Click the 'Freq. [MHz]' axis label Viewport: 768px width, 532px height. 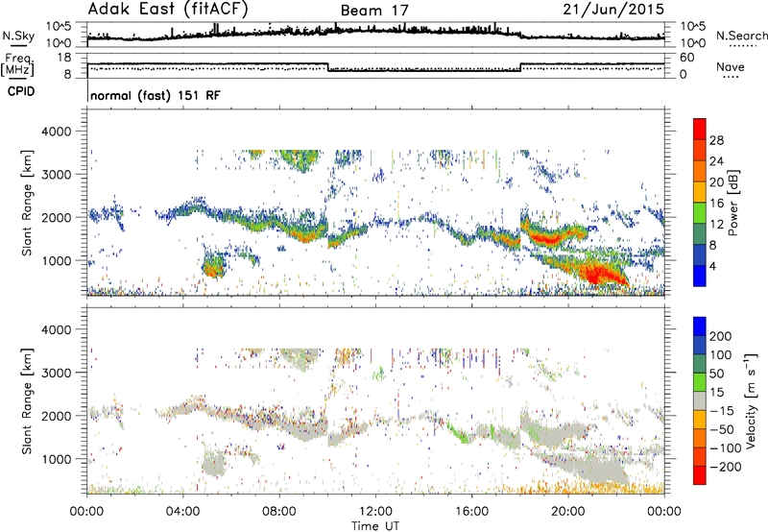coord(17,64)
